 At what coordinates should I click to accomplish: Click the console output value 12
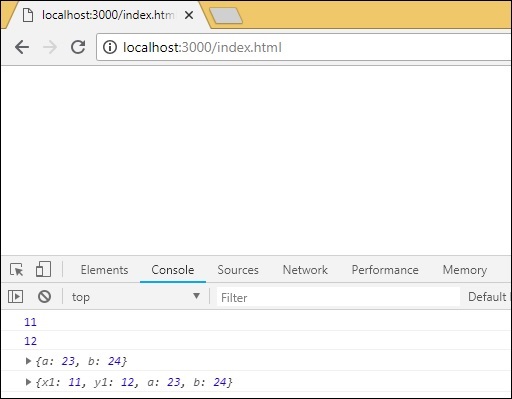(30, 341)
